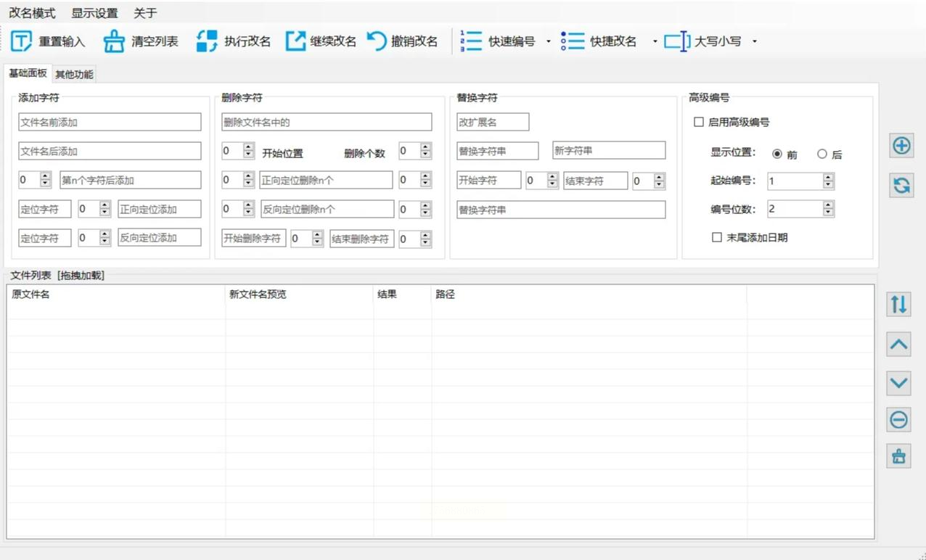926x560 pixels.
Task: Select the 后 display position radio button
Action: point(822,155)
